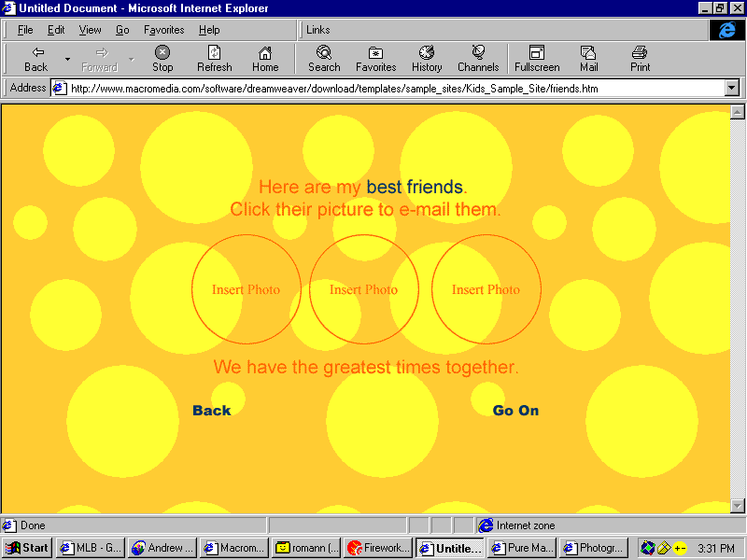Screen dimensions: 747x560
Task: Click the 'Internet zone' status text
Action: 526,525
